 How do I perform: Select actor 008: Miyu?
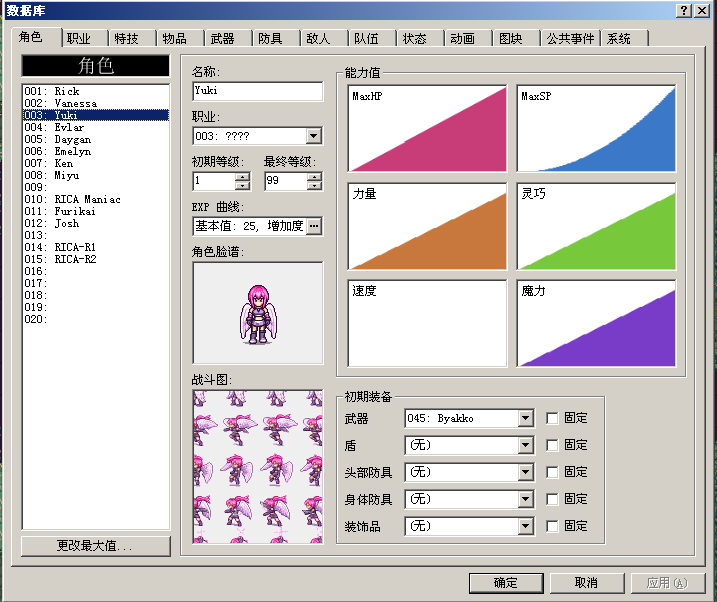96,175
